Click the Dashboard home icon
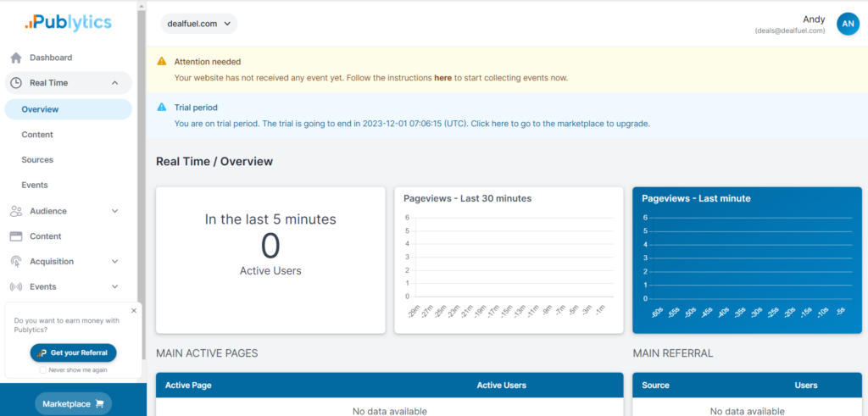868x416 pixels. [16, 58]
